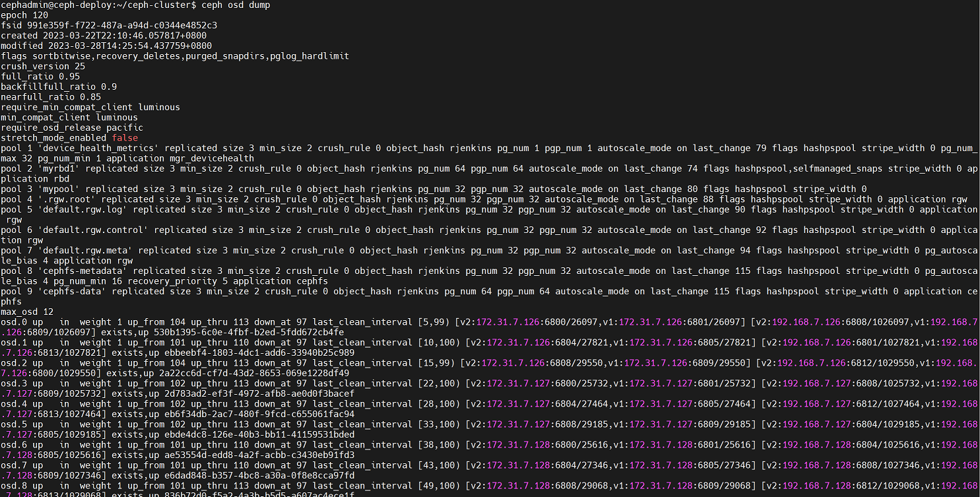This screenshot has width=980, height=497.
Task: Click the 'myrbd1' pool name
Action: click(59, 168)
